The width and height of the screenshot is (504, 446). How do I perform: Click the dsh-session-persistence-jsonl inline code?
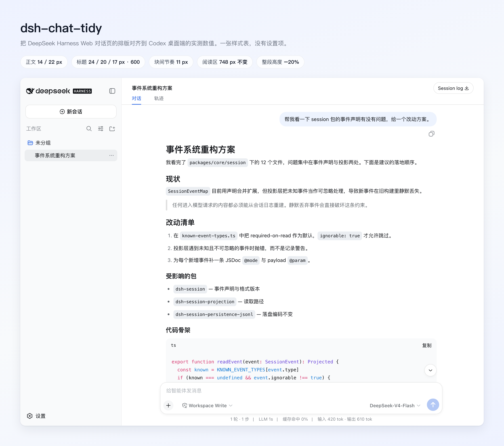click(x=214, y=314)
